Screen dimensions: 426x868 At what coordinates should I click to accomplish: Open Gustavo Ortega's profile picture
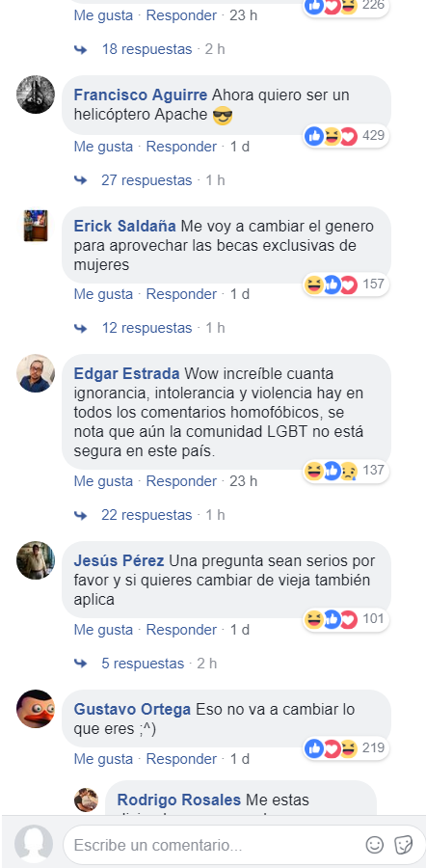36,709
